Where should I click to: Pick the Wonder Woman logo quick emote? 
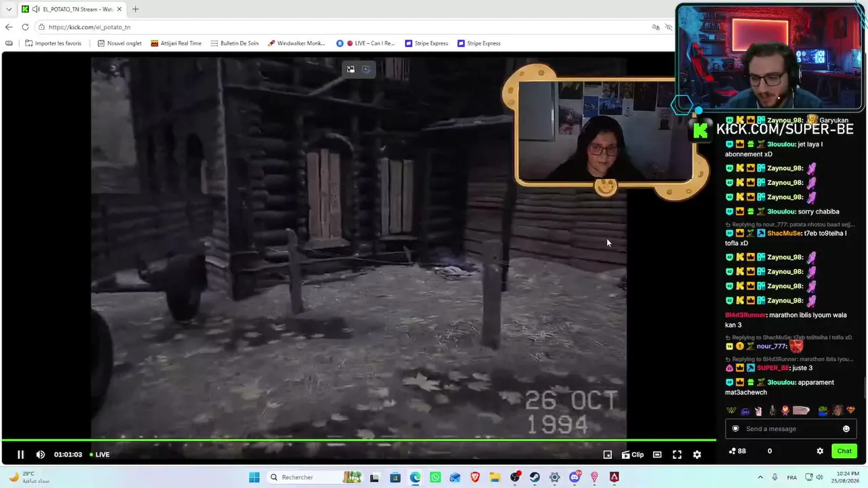click(x=731, y=411)
